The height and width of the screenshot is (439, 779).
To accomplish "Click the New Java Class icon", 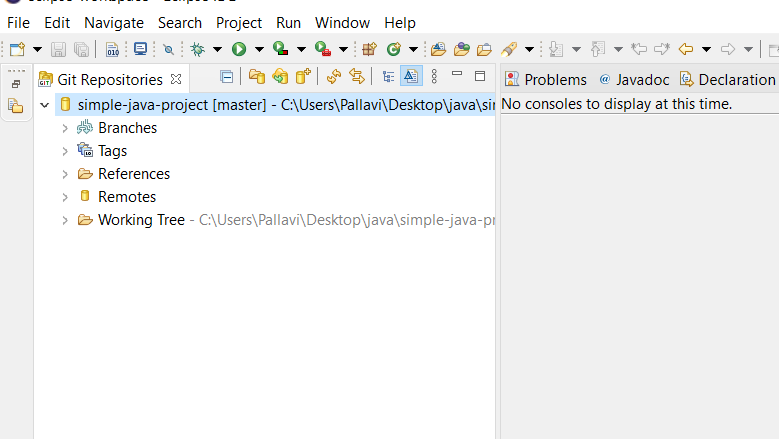I will 394,49.
